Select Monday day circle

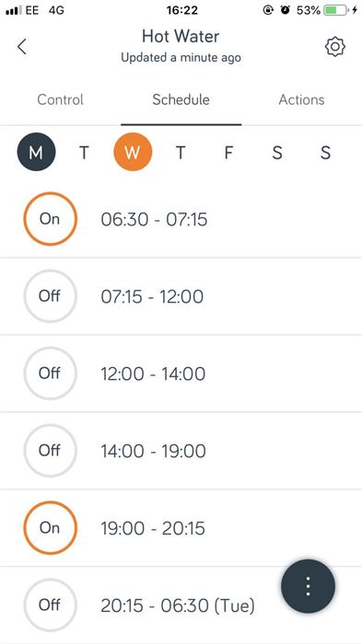click(x=36, y=153)
